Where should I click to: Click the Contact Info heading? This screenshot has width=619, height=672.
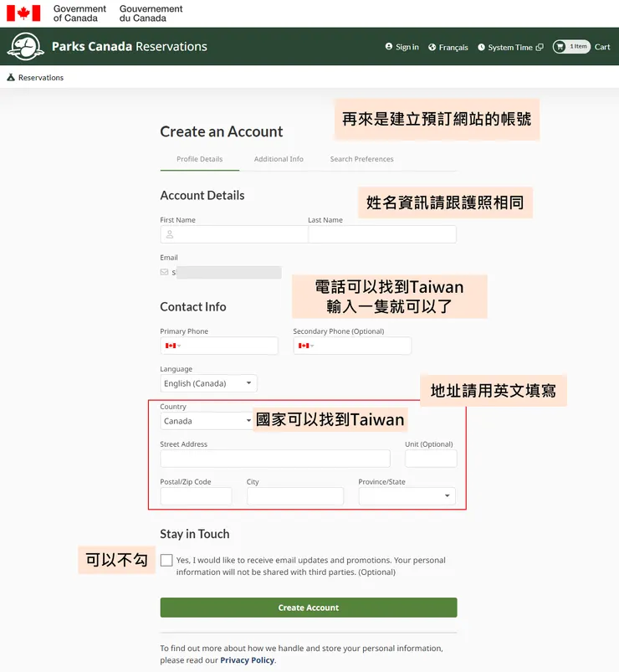[192, 307]
